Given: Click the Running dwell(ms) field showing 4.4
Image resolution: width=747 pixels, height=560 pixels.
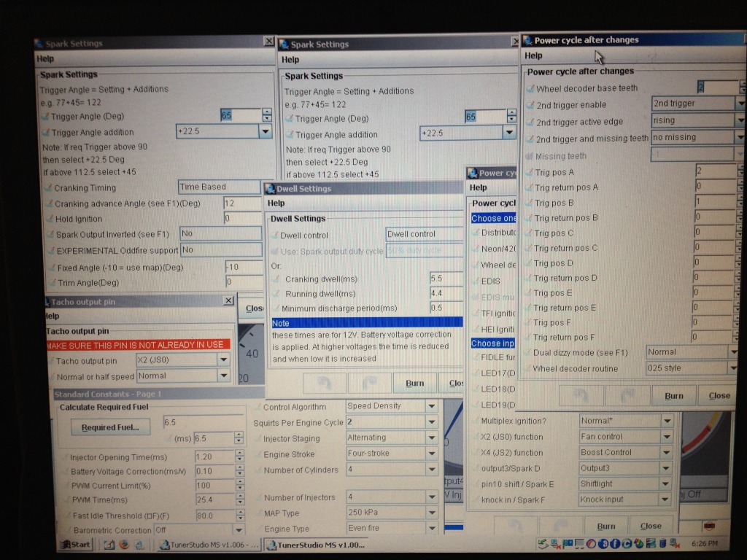Looking at the screenshot, I should pyautogui.click(x=446, y=293).
